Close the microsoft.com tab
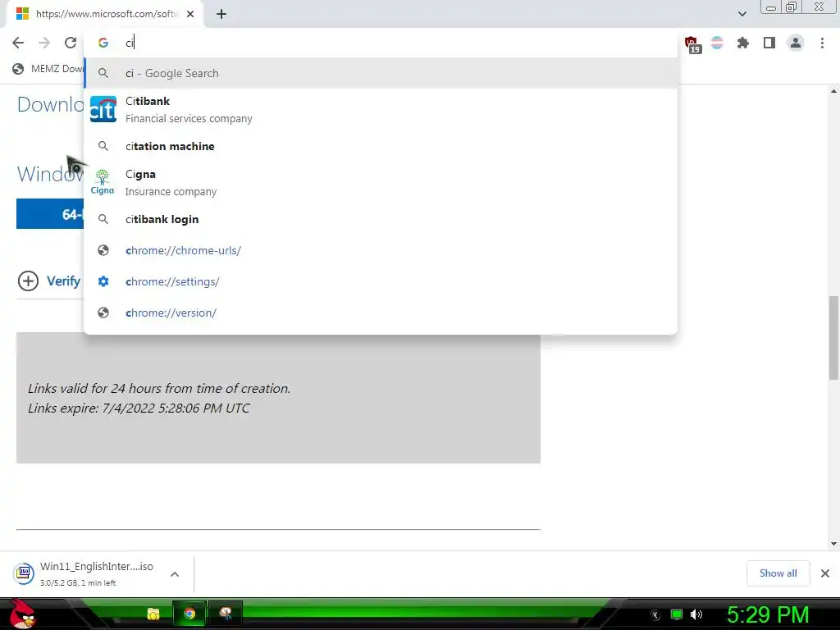This screenshot has height=630, width=840. point(190,14)
